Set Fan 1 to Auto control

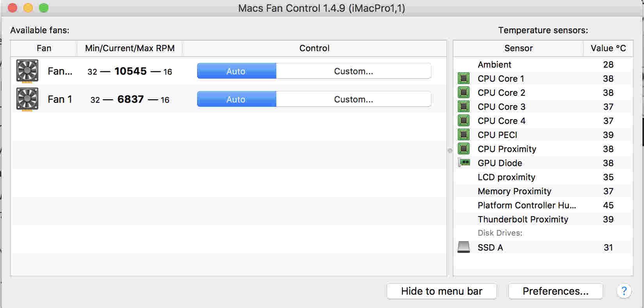tap(237, 99)
